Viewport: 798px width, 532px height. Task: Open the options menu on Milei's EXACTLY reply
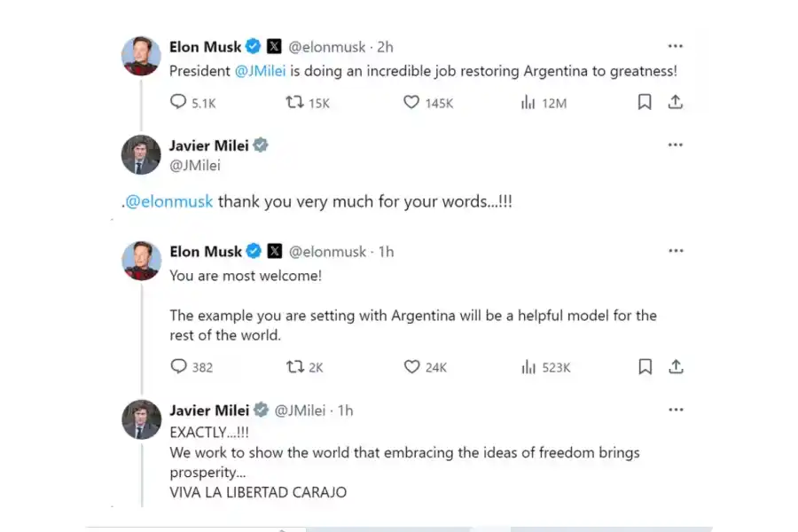[x=676, y=409]
